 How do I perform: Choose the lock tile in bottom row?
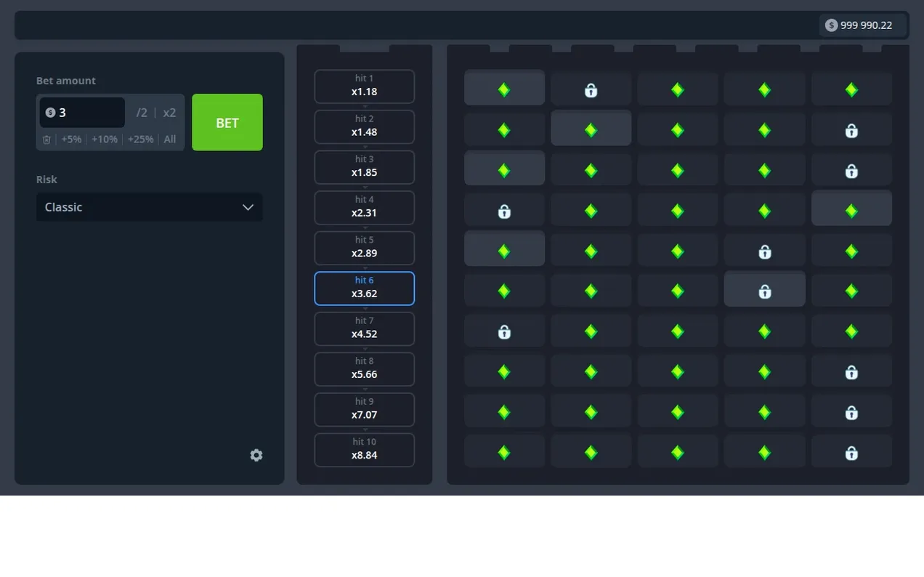[x=851, y=452]
